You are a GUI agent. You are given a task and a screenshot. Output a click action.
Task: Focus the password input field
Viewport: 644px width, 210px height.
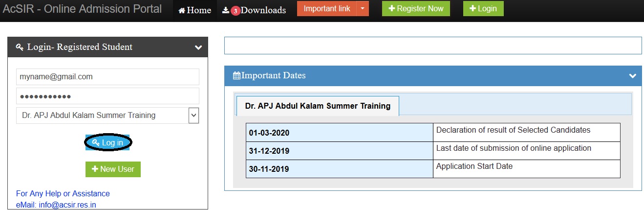[x=107, y=96]
